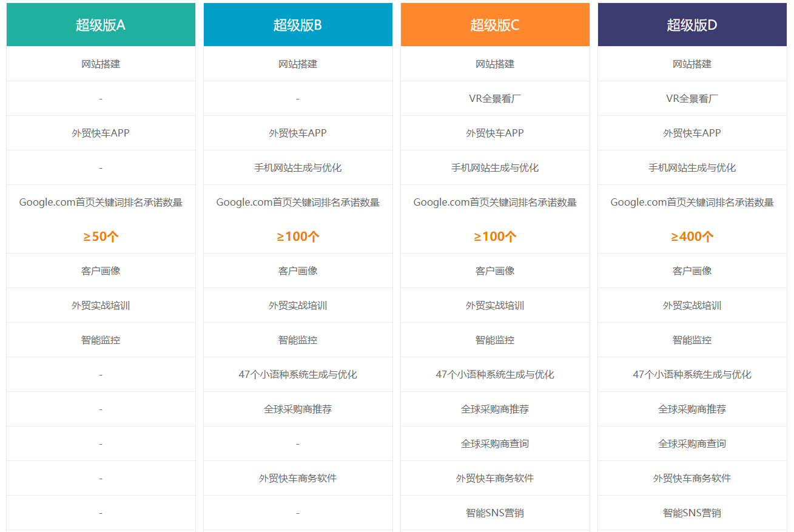
Task: Click 手机网站生成与优化 under 超级版C
Action: pos(495,167)
